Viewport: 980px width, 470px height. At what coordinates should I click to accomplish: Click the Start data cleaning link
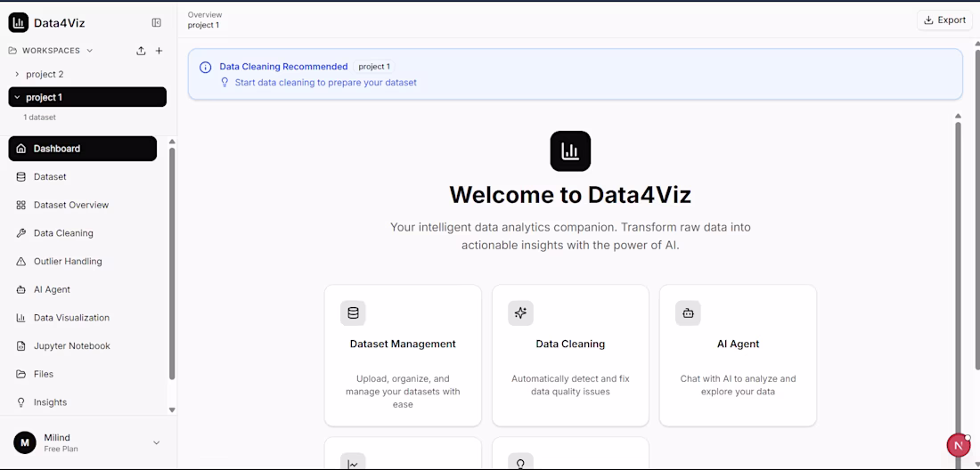click(x=325, y=83)
